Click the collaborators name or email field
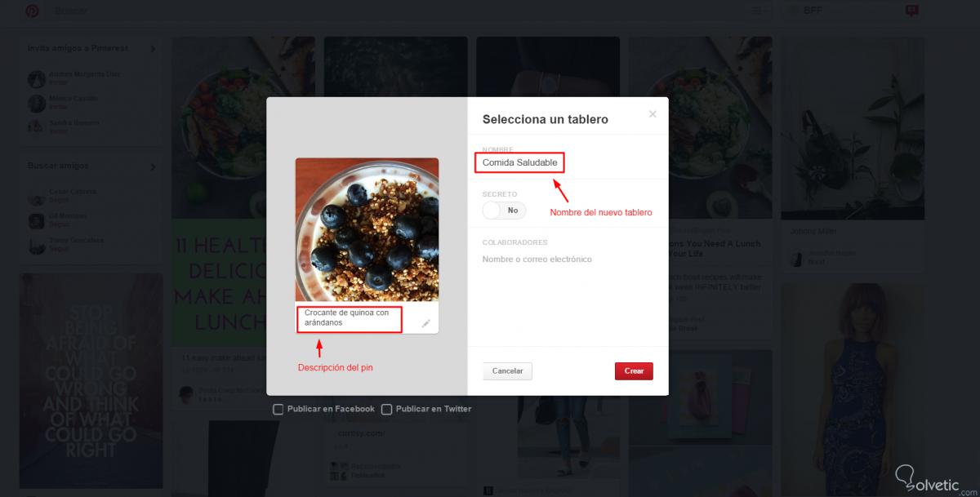Screen dimensions: 980x497 coord(568,259)
